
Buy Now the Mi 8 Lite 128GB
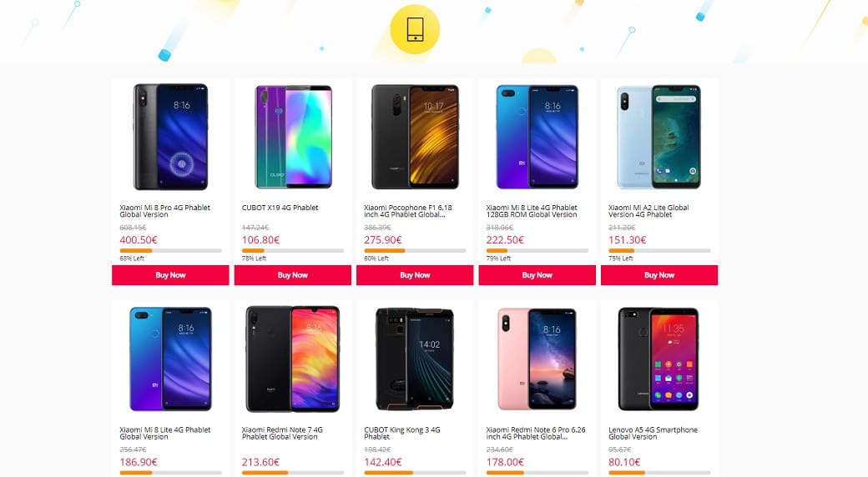537,275
